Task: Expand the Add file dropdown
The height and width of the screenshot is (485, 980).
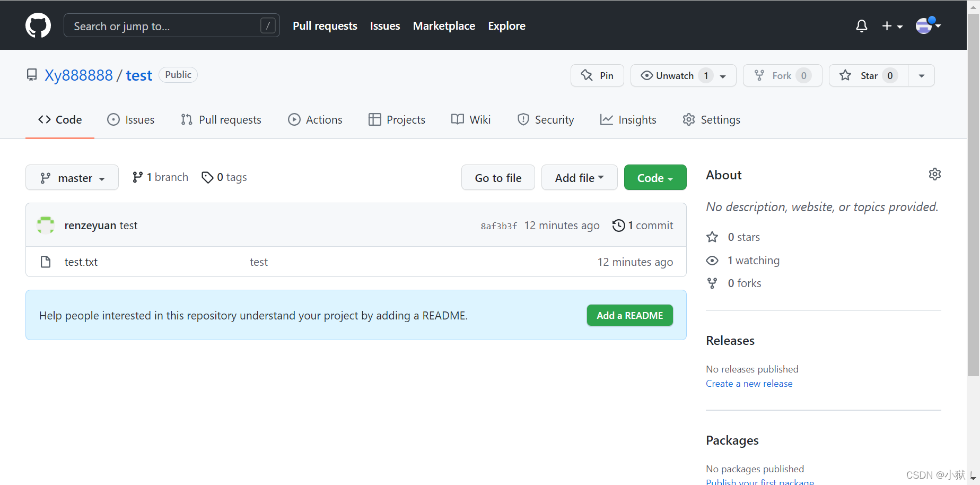Action: tap(579, 178)
